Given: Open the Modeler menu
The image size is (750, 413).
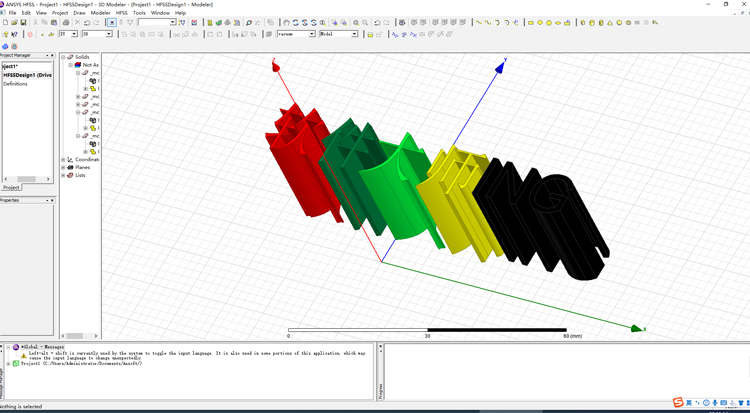Looking at the screenshot, I should pos(100,13).
